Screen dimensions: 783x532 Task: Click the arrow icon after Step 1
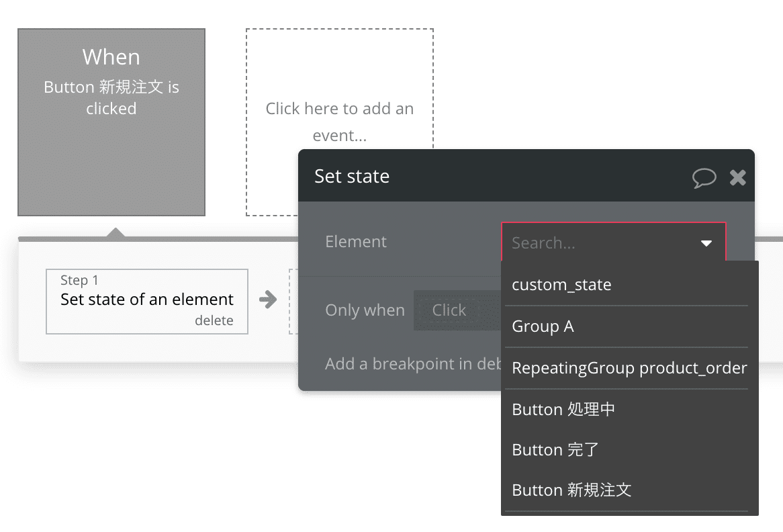[268, 300]
